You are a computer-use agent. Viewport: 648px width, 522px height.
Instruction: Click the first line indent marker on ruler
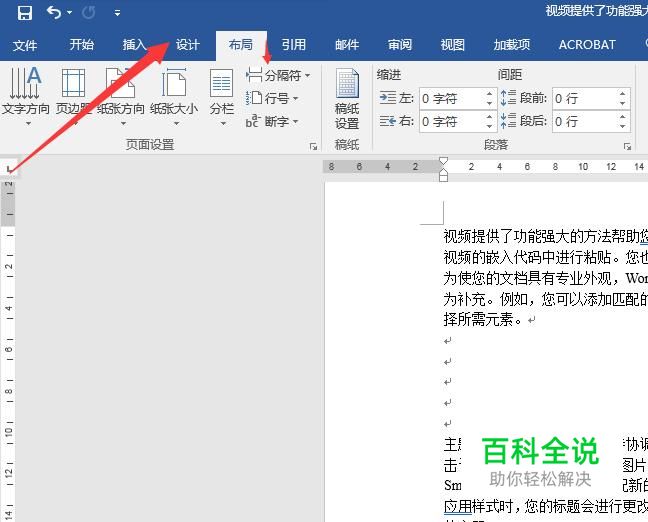[x=443, y=161]
